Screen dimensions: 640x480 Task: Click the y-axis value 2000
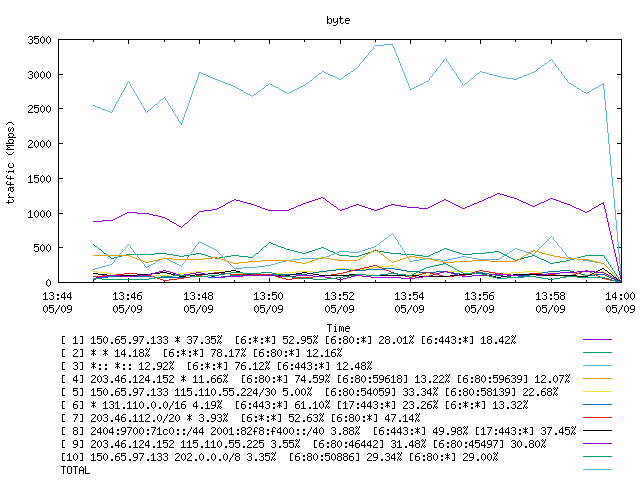pos(39,144)
